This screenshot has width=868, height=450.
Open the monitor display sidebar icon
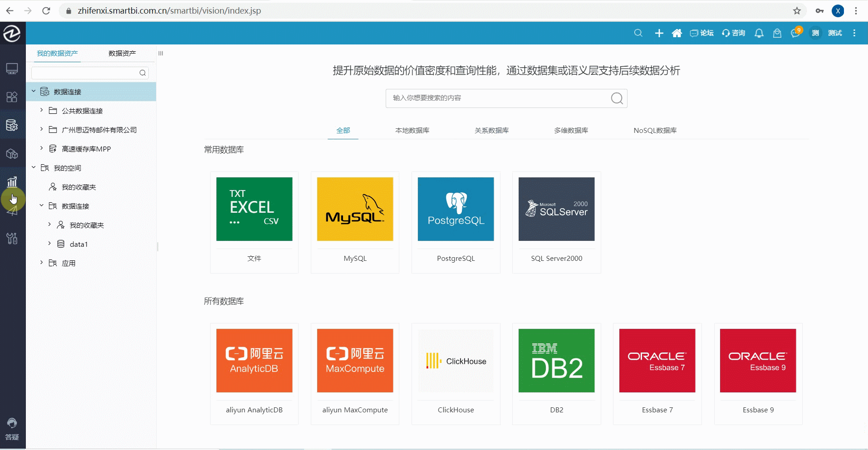pos(12,69)
